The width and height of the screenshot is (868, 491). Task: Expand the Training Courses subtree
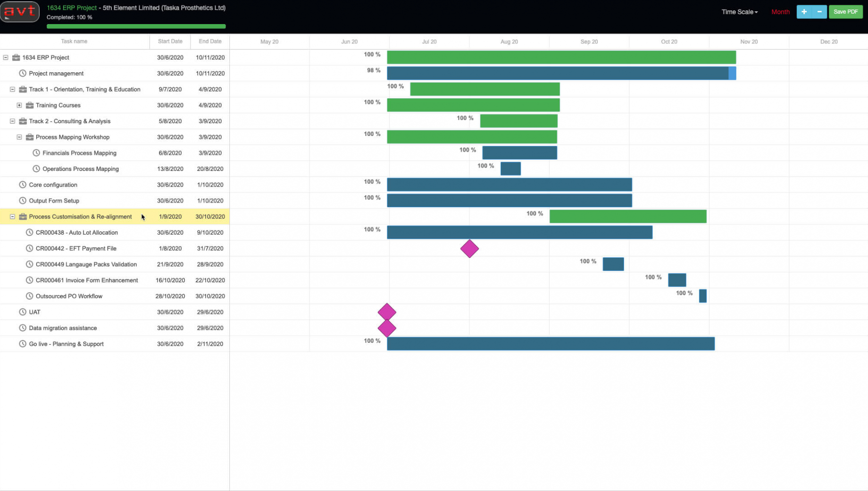(19, 105)
